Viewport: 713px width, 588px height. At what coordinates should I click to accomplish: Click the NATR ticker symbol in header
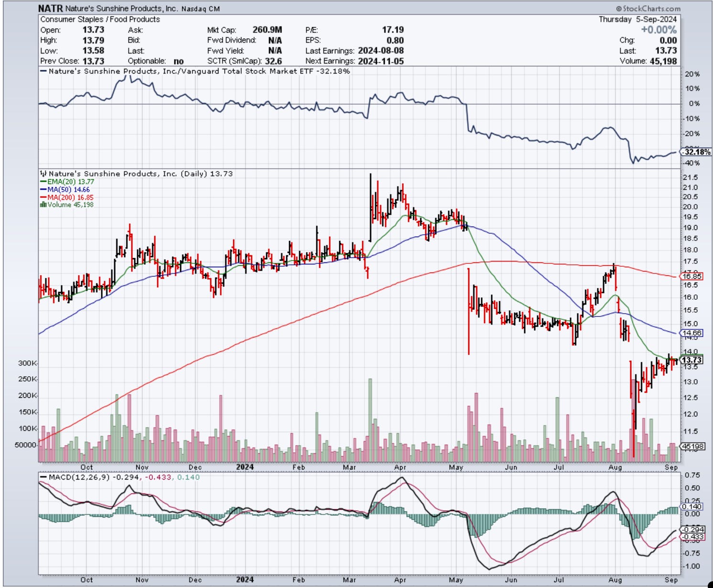[50, 9]
